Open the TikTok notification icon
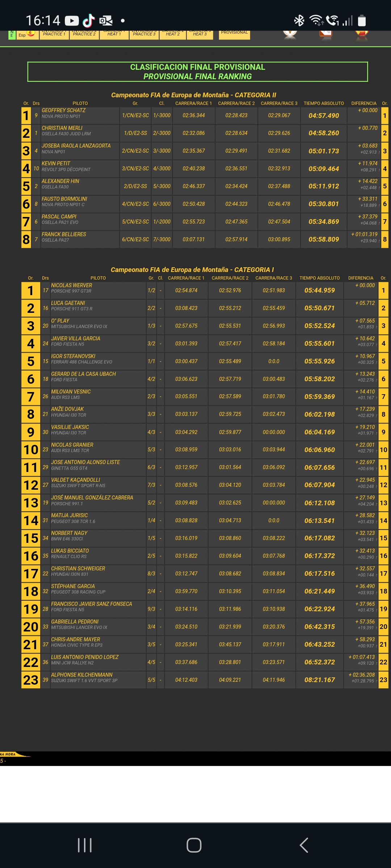Viewport: 391px width, 868px height. tap(89, 21)
